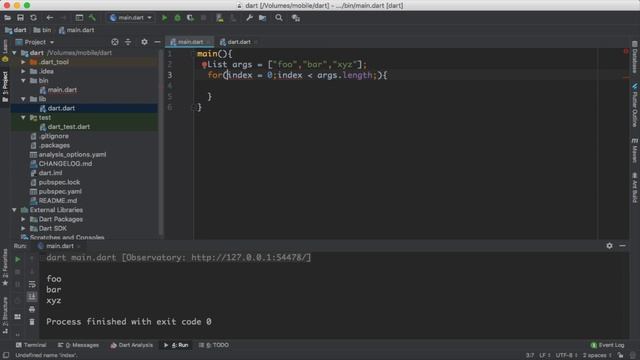The height and width of the screenshot is (360, 640).
Task: Collapse the lib folder
Action: [x=23, y=99]
